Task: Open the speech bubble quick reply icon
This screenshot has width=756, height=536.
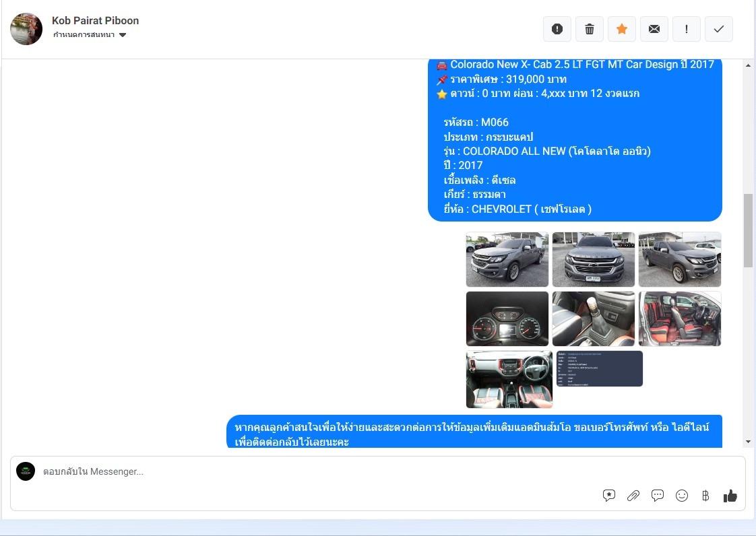Action: pos(657,496)
